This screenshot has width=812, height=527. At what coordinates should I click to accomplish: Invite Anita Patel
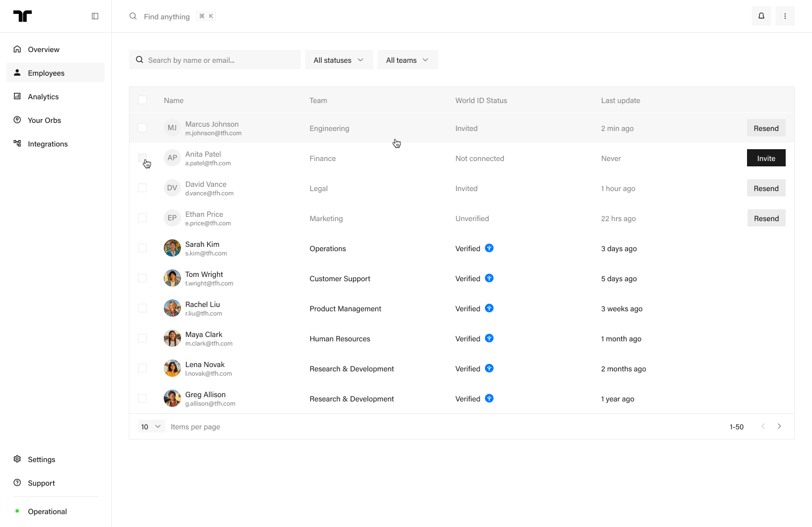[x=766, y=158]
